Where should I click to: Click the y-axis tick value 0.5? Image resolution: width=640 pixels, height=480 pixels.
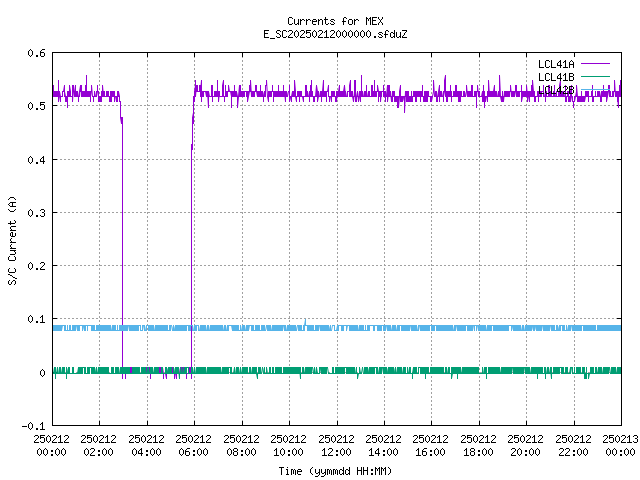[36, 106]
